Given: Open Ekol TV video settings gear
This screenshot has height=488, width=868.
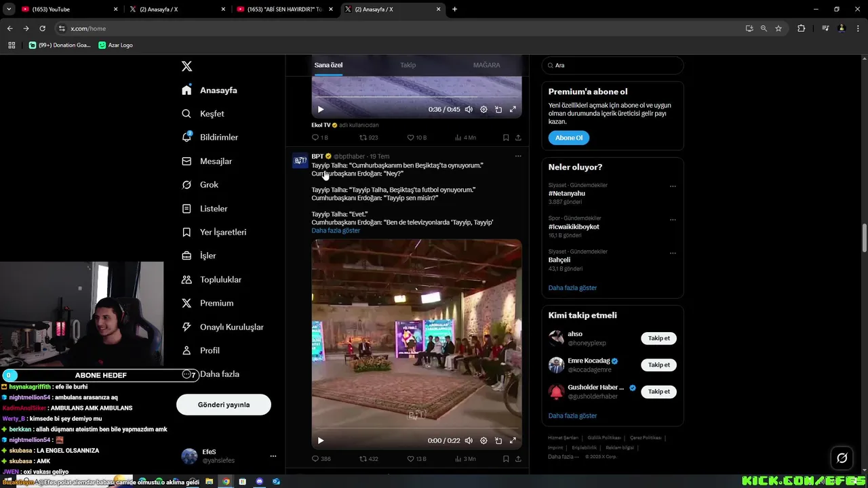Looking at the screenshot, I should pos(484,109).
